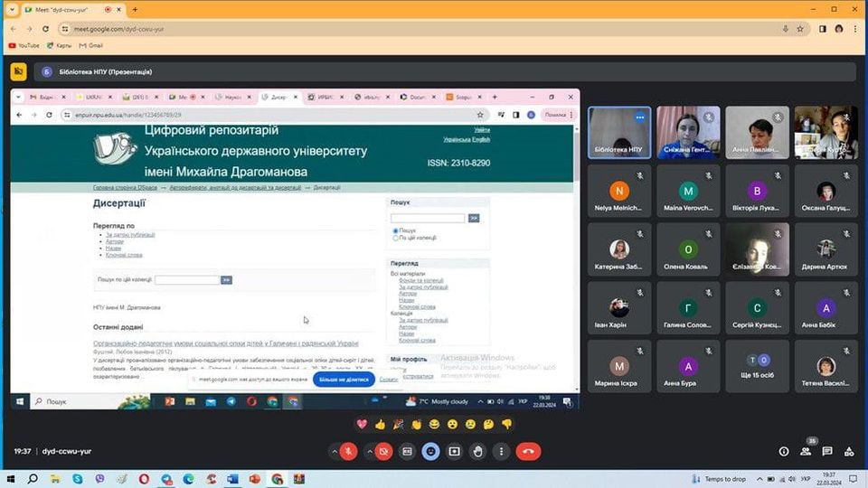868x488 pixels.
Task: Open a new Chrome tab
Action: (x=135, y=9)
